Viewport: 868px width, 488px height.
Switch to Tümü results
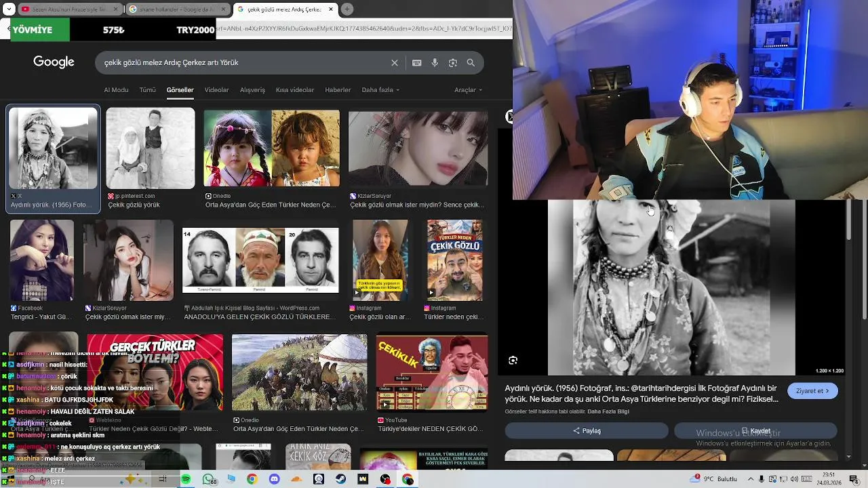point(147,89)
